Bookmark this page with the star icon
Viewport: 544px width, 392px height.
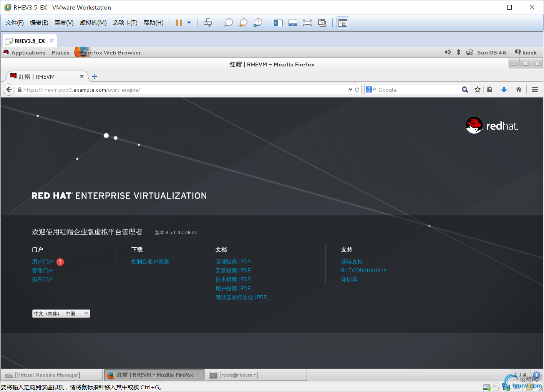click(478, 89)
